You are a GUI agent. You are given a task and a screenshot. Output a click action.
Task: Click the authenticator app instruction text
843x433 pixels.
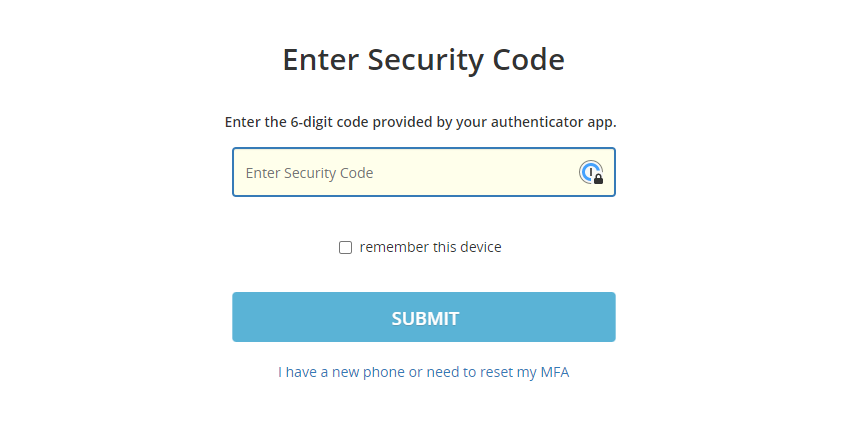pyautogui.click(x=420, y=122)
